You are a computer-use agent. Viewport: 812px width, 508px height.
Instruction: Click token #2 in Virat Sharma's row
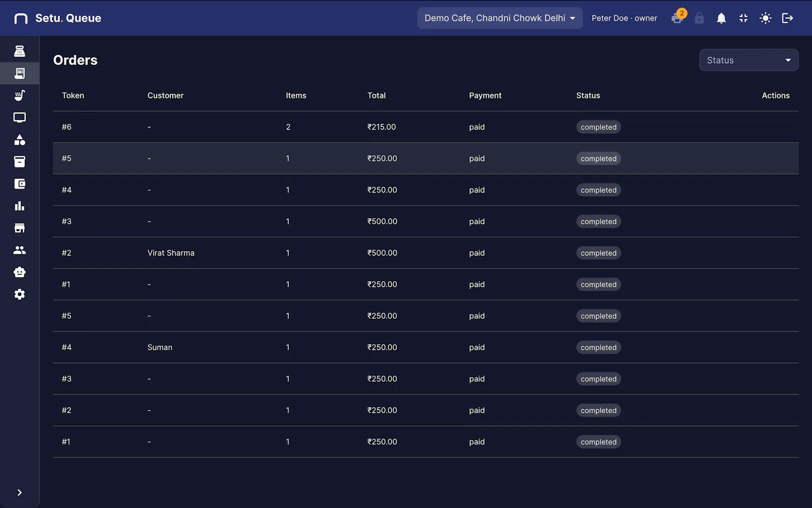(x=66, y=253)
